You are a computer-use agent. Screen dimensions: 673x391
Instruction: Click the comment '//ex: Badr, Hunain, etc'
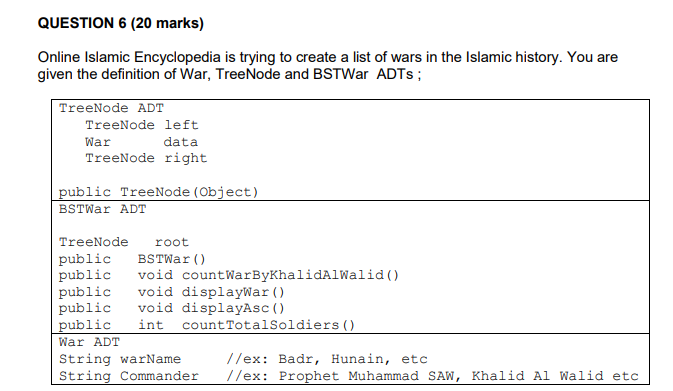[327, 359]
